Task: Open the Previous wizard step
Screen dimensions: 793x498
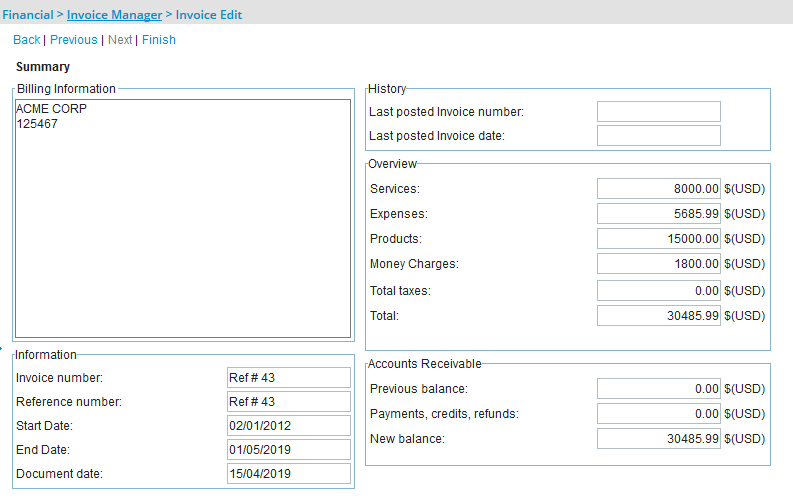Action: 74,40
